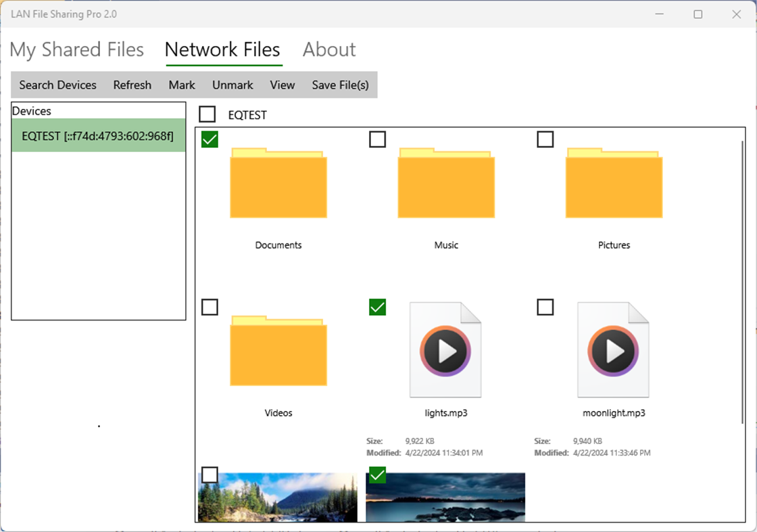Click Save File(s) to download marked items
757x532 pixels.
(x=340, y=84)
